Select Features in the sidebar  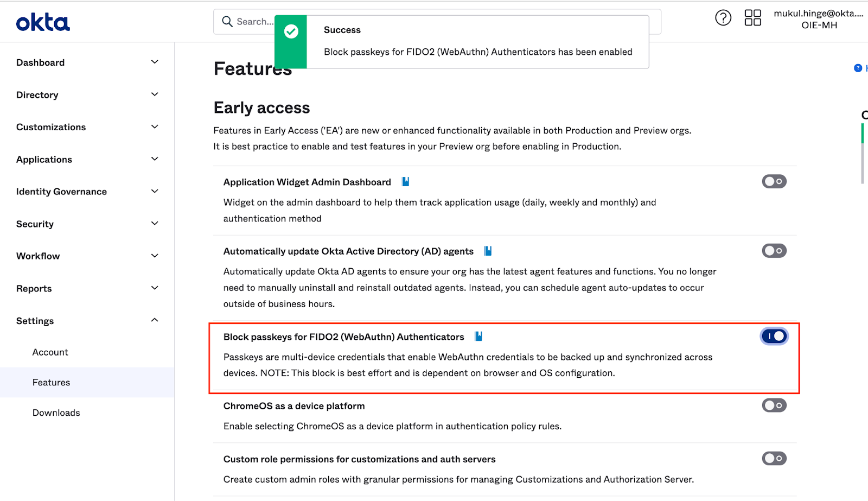click(51, 382)
